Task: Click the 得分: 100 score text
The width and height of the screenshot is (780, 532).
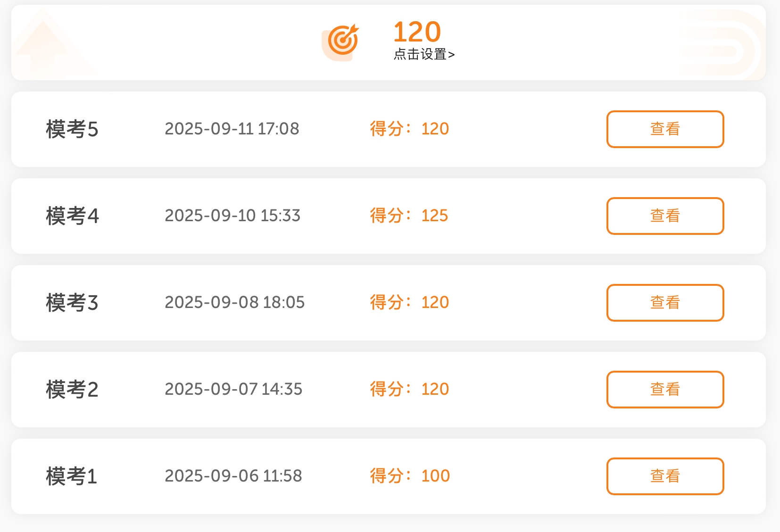Action: (x=410, y=476)
